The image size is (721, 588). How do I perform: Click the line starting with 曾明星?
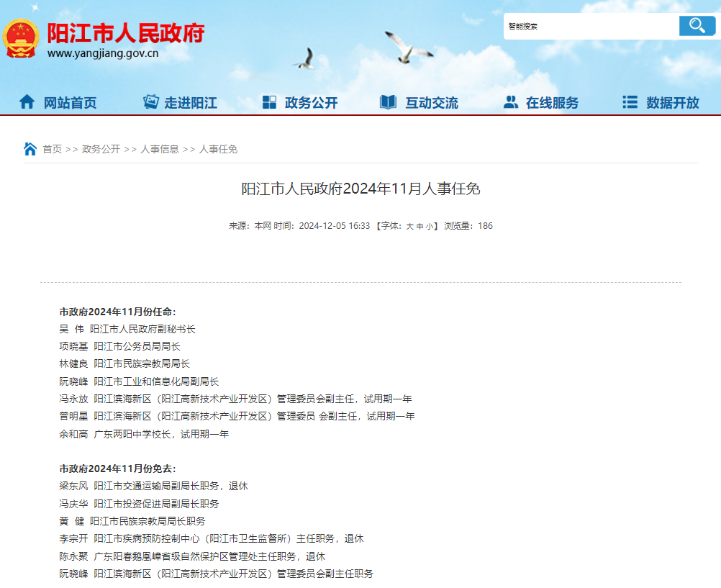237,417
